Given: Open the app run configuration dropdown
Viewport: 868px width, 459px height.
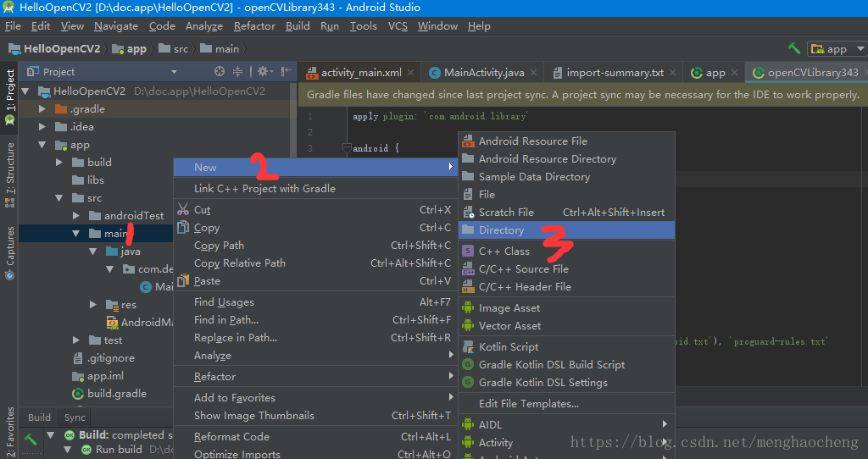Looking at the screenshot, I should (x=837, y=48).
